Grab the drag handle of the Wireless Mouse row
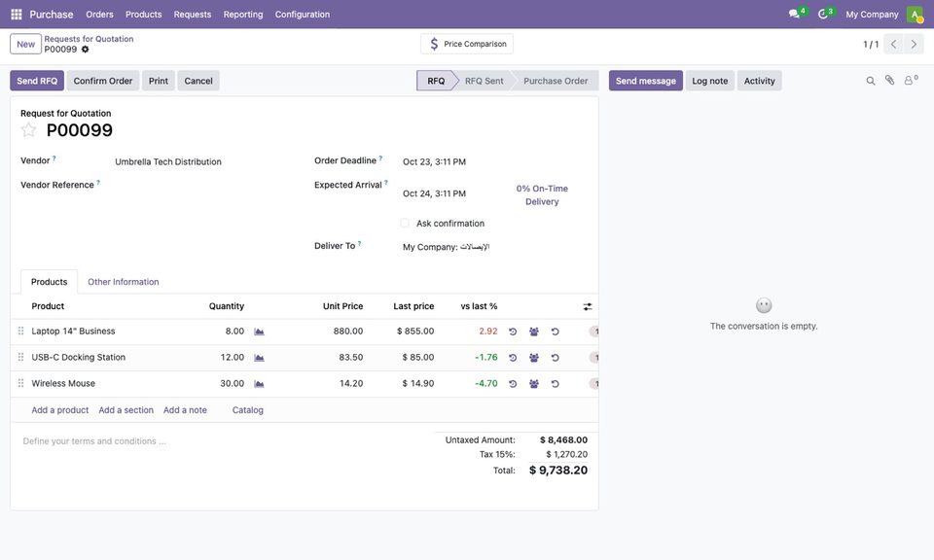934x560 pixels. point(20,383)
